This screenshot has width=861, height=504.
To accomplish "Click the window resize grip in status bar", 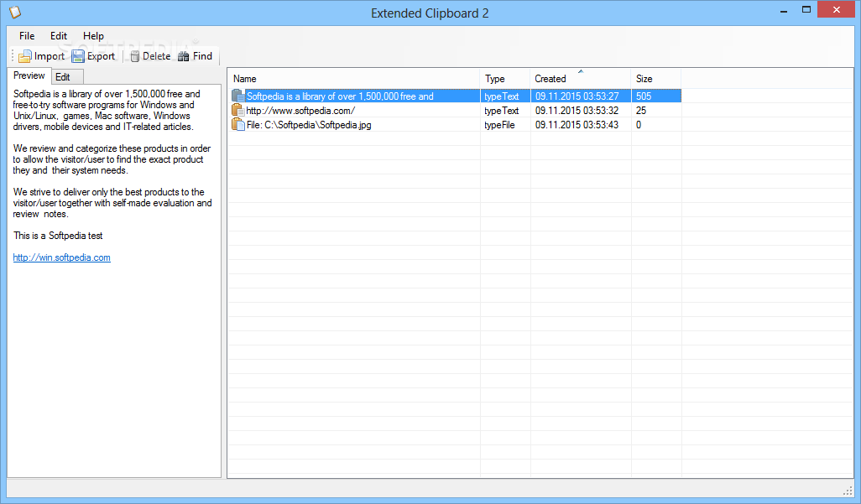I will coord(848,491).
